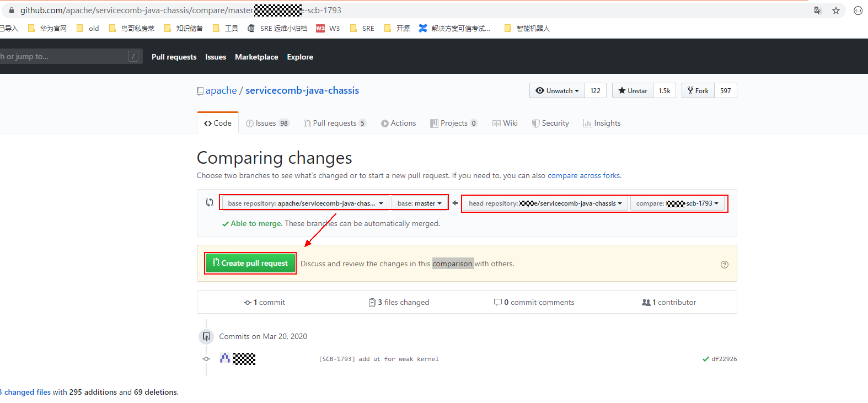Click the browser address bar URL
This screenshot has height=403, width=868.
coord(181,10)
